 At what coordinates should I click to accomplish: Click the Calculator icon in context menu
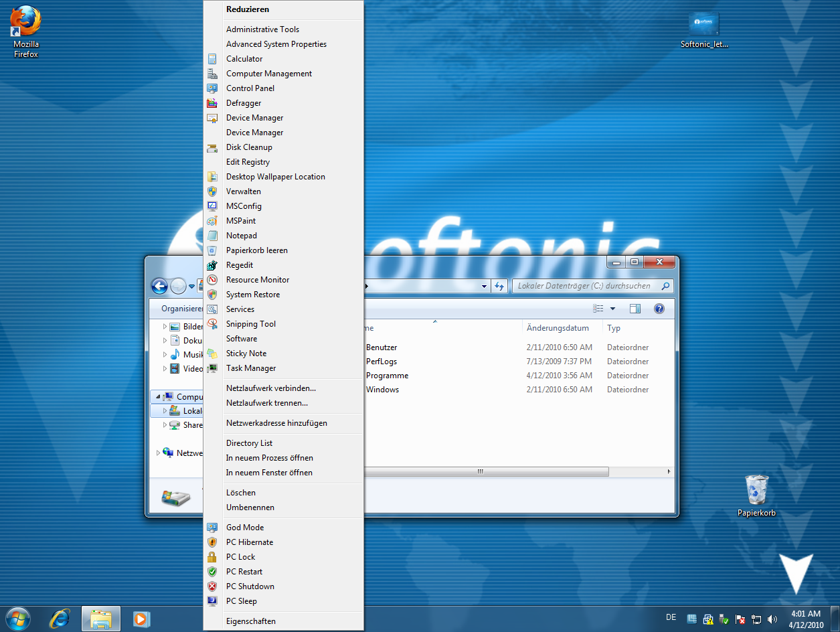click(x=212, y=59)
